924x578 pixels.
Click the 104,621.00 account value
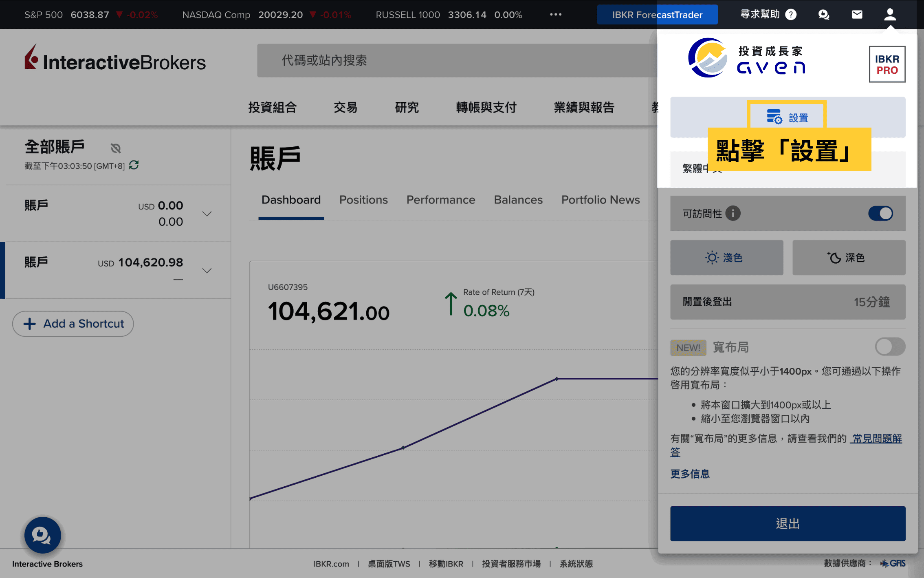[328, 311]
